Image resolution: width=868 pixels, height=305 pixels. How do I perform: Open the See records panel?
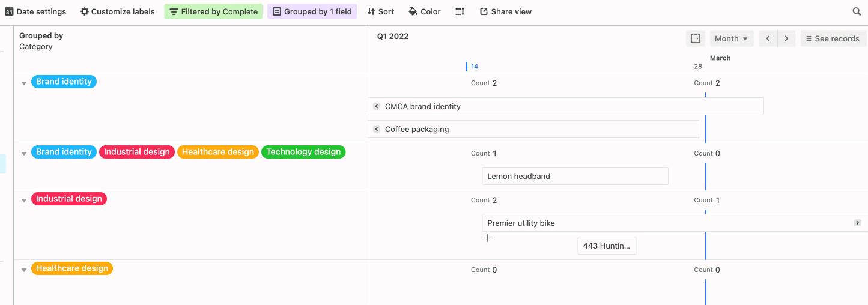[x=833, y=38]
